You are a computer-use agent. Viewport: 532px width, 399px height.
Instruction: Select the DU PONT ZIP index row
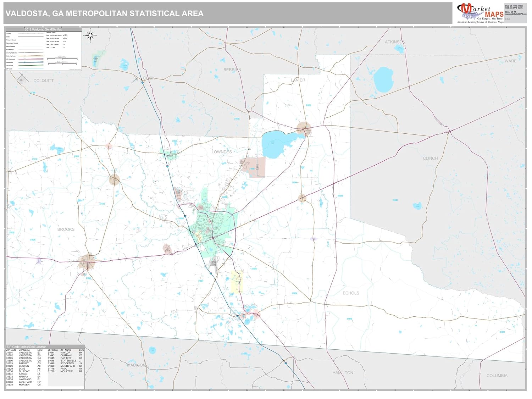point(24,371)
